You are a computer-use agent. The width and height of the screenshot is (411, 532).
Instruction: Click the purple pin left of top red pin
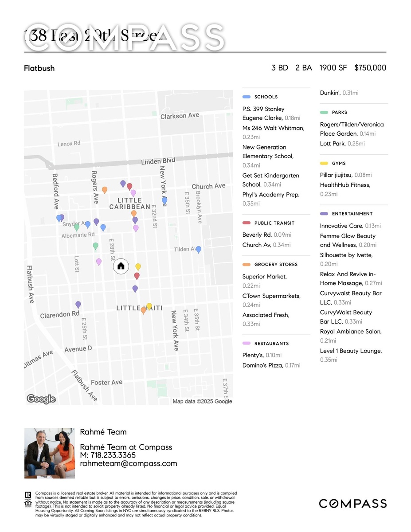click(123, 184)
